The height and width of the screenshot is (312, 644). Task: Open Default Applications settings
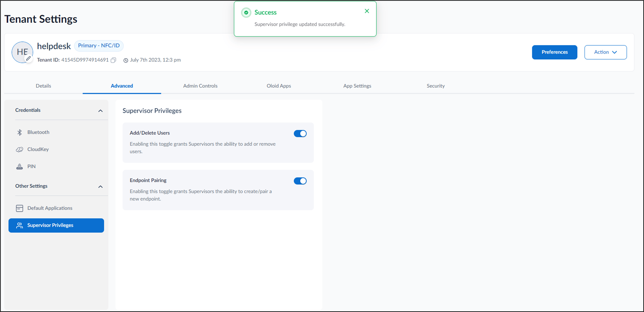[x=56, y=208]
